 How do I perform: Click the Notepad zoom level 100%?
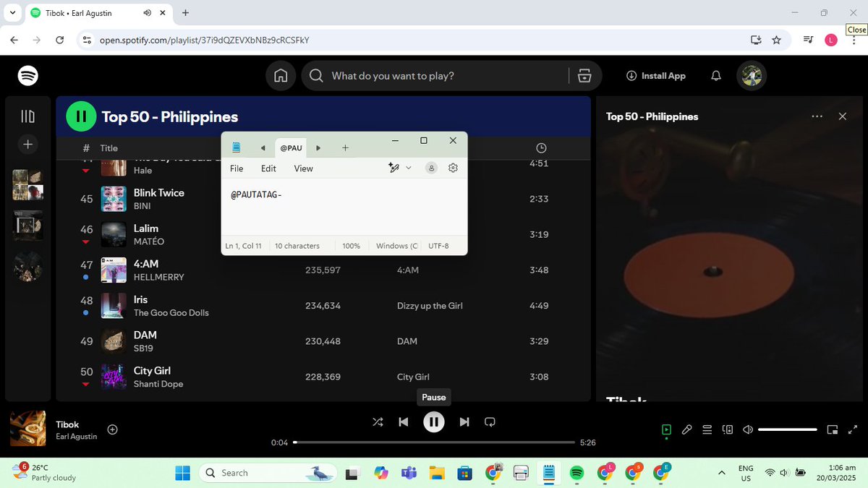pos(352,246)
